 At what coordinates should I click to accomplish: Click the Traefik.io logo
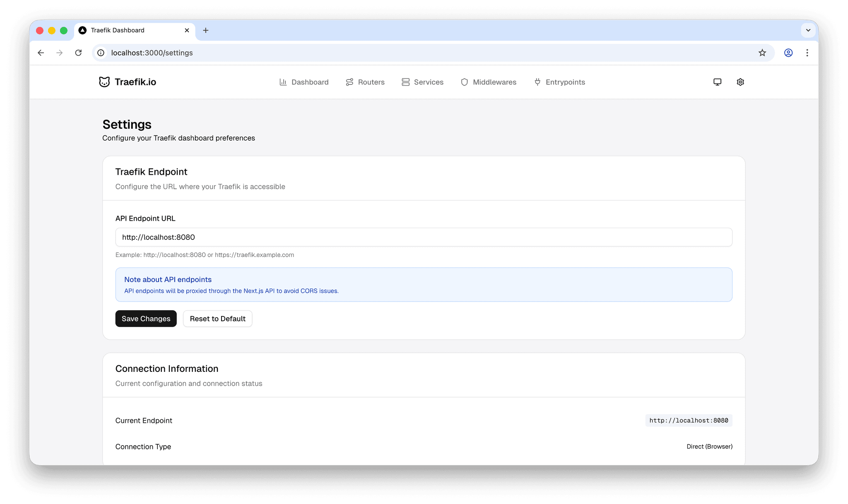[x=128, y=82]
